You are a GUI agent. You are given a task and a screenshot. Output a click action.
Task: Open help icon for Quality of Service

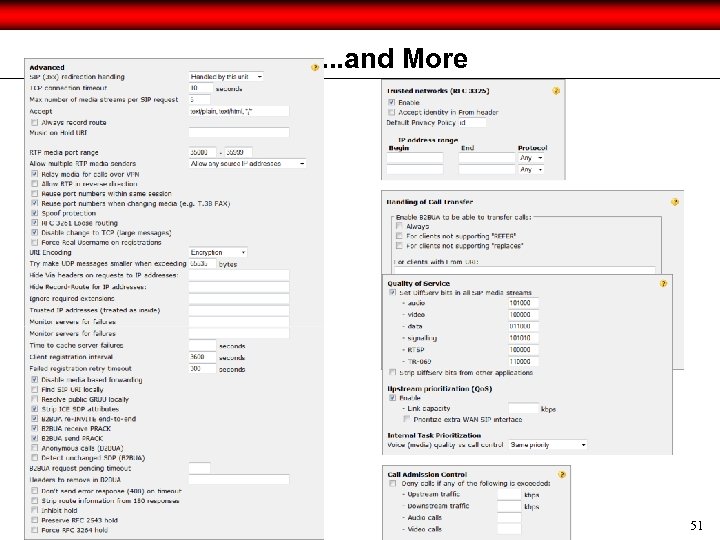point(663,283)
